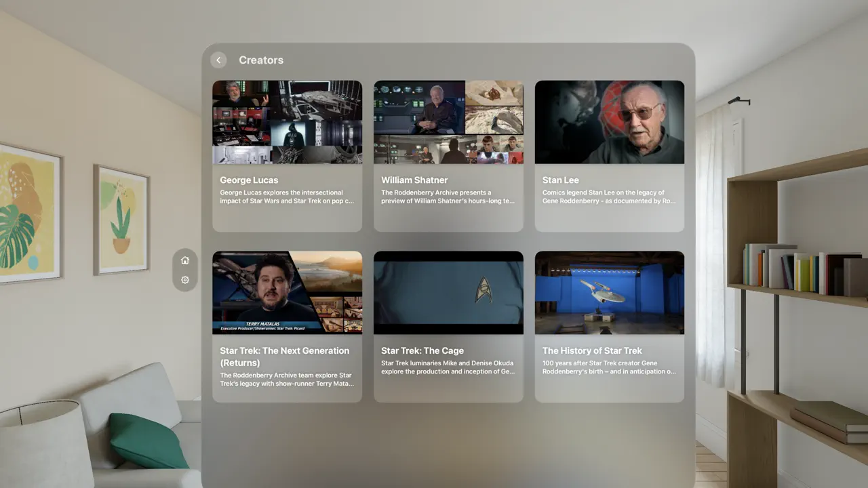This screenshot has width=868, height=488.
Task: Select the Stan Lee title
Action: (561, 180)
